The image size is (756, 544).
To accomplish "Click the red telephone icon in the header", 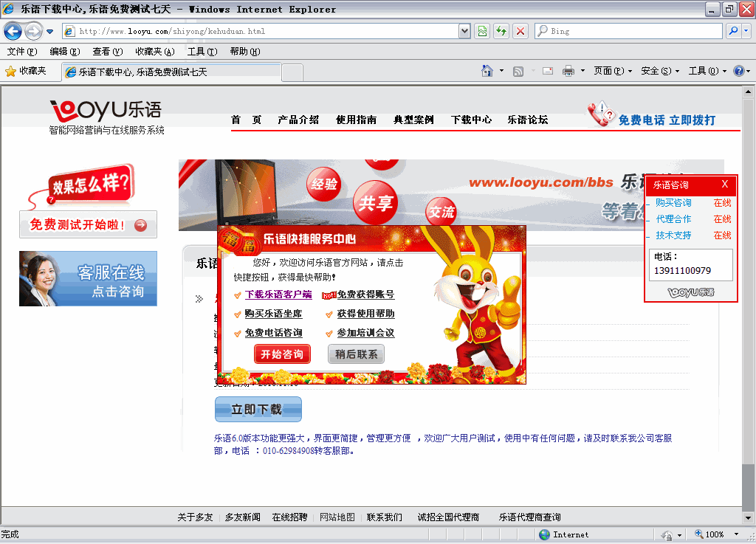I will [601, 114].
